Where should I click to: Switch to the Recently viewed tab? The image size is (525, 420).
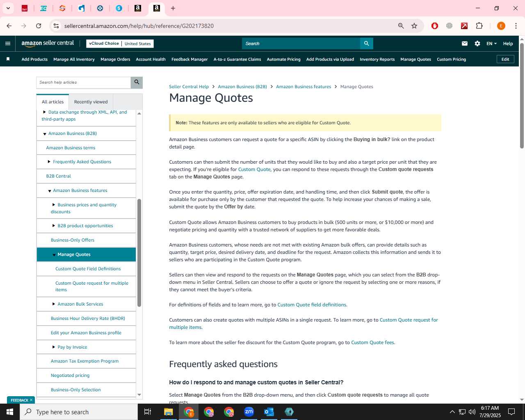[x=91, y=102]
